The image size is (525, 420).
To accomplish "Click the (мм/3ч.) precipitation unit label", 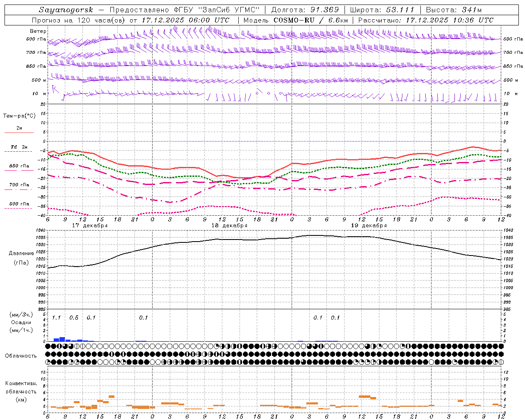I will pyautogui.click(x=21, y=315).
